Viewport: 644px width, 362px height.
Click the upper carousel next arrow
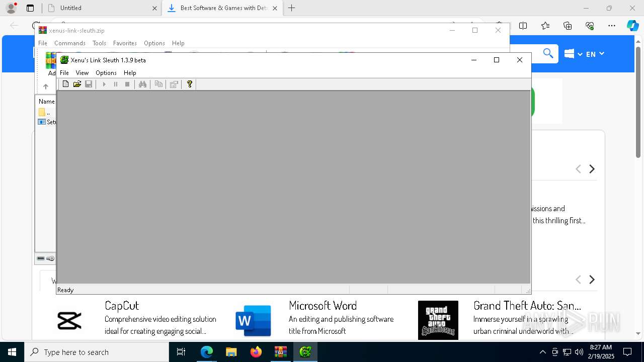(x=592, y=169)
